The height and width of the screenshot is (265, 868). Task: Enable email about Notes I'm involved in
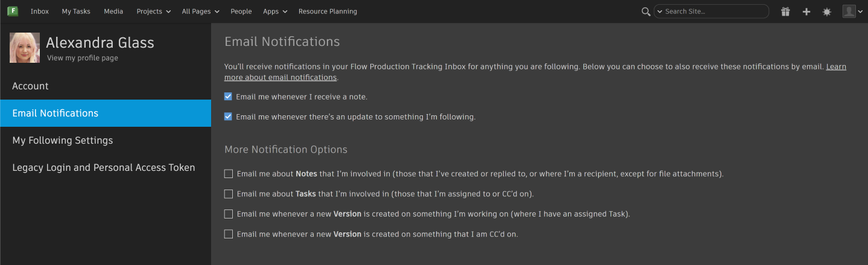coord(229,174)
